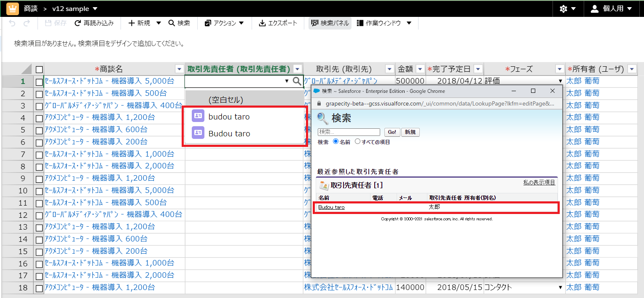Select the row 10 header number
The image size is (644, 298).
pyautogui.click(x=23, y=191)
